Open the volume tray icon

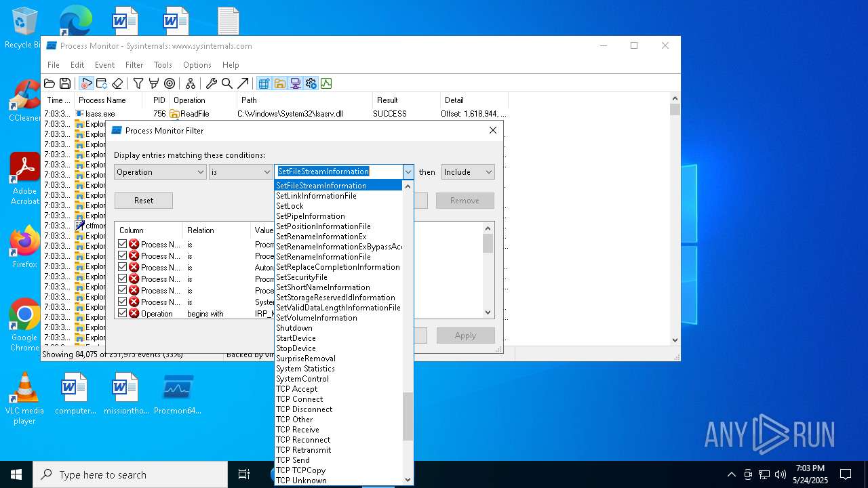click(x=781, y=474)
